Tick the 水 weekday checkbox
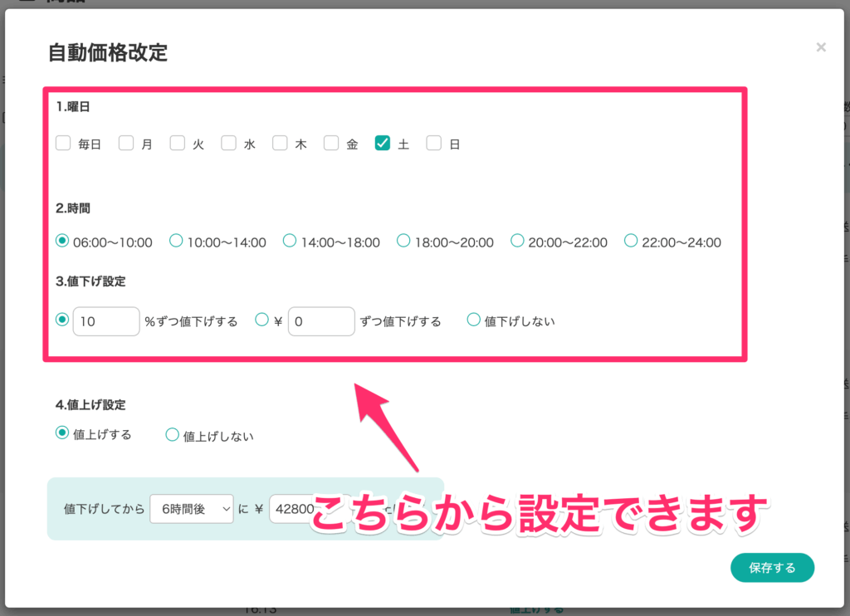This screenshot has width=850, height=616. click(x=229, y=143)
